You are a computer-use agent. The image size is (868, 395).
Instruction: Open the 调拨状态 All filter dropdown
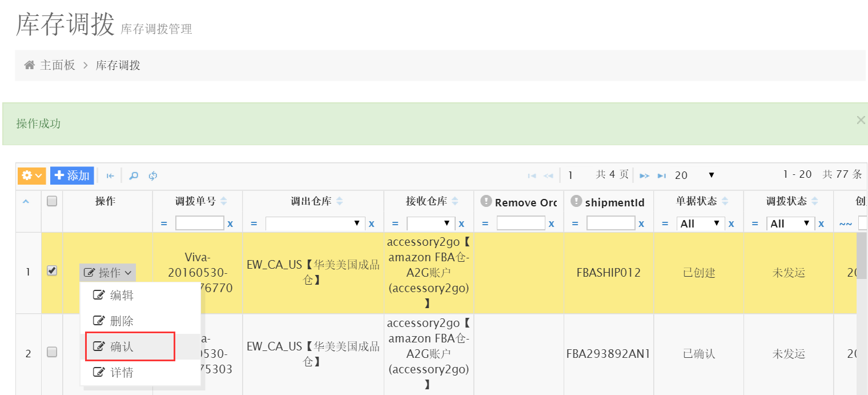[x=790, y=224]
